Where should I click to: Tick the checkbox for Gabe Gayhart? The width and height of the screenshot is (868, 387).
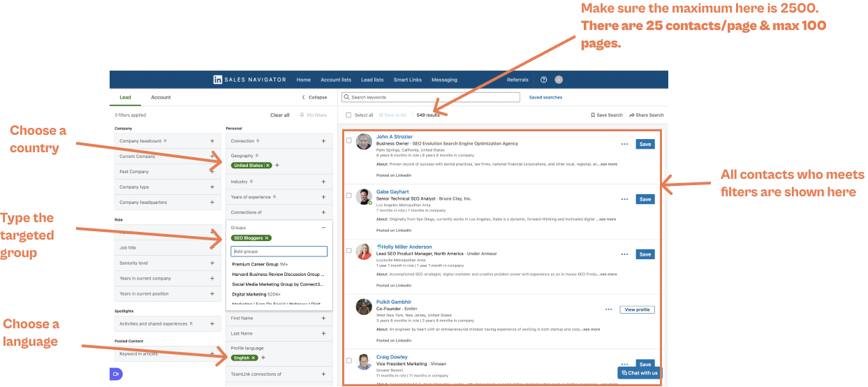[349, 195]
